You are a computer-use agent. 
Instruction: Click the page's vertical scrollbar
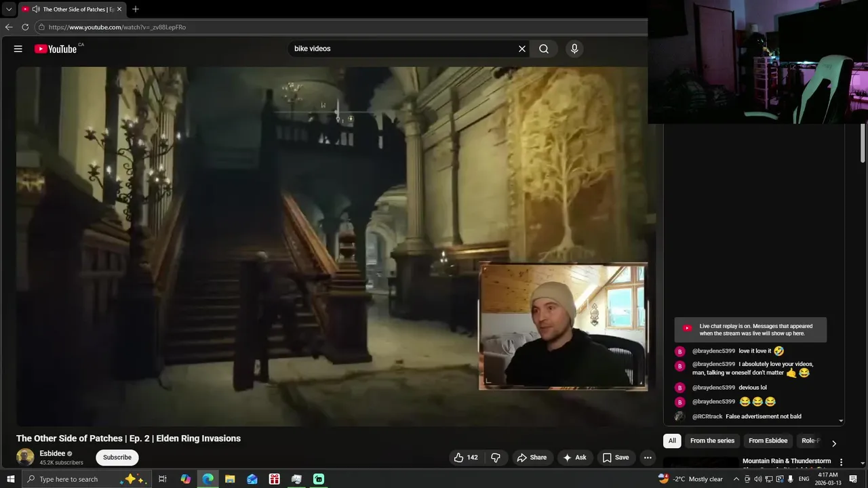pyautogui.click(x=863, y=142)
